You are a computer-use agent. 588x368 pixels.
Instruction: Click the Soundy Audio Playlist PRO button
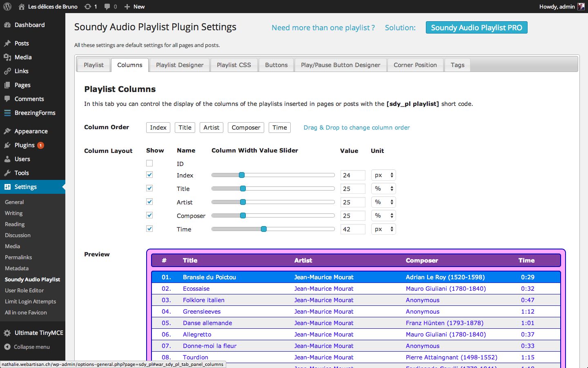pyautogui.click(x=477, y=27)
